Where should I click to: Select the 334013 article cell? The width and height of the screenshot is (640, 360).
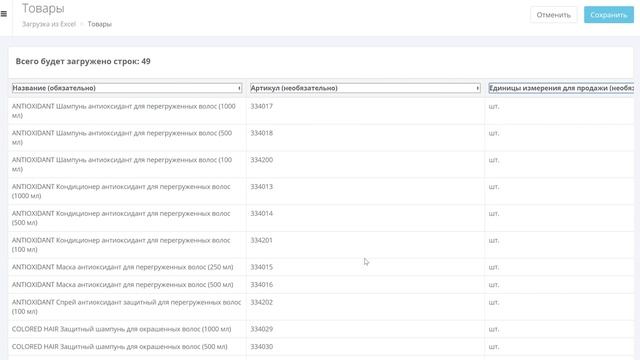[262, 187]
